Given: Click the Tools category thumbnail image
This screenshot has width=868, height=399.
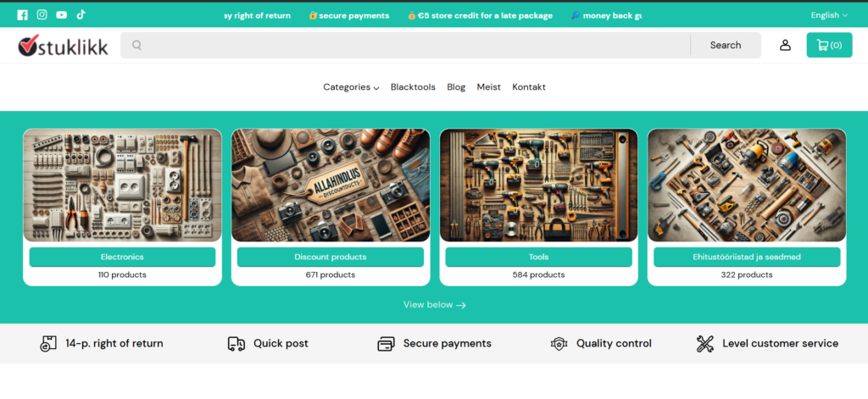Looking at the screenshot, I should [538, 186].
